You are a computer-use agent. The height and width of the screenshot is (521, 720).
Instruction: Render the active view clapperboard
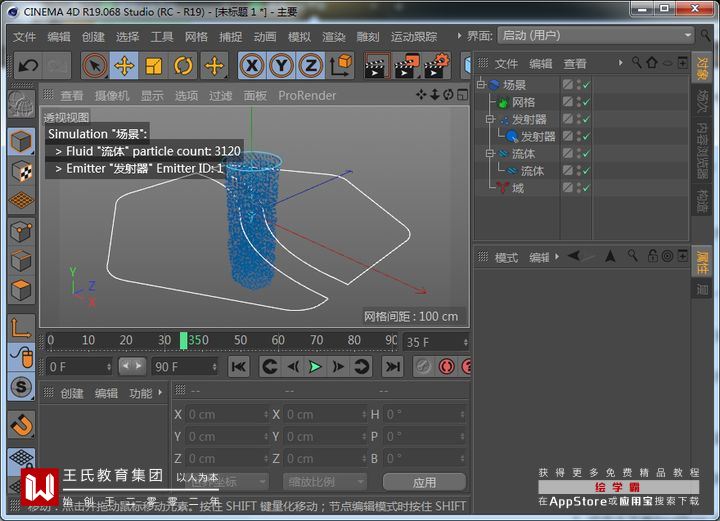click(x=376, y=66)
